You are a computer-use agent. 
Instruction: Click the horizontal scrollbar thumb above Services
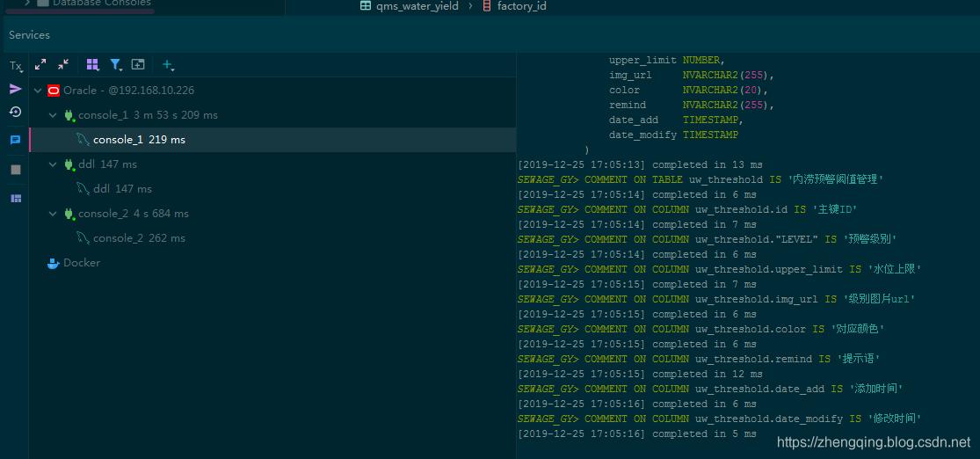coord(80,11)
